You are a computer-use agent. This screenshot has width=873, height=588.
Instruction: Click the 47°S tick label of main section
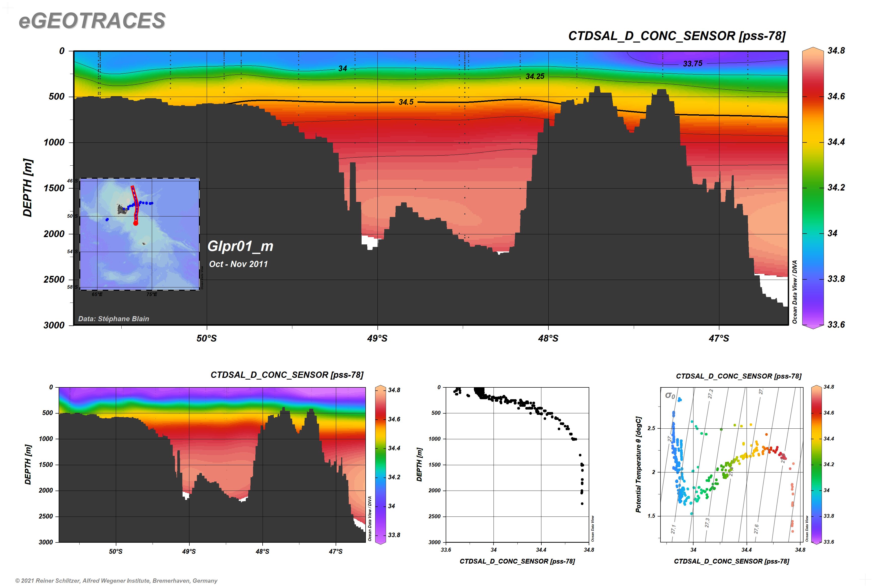click(x=719, y=339)
